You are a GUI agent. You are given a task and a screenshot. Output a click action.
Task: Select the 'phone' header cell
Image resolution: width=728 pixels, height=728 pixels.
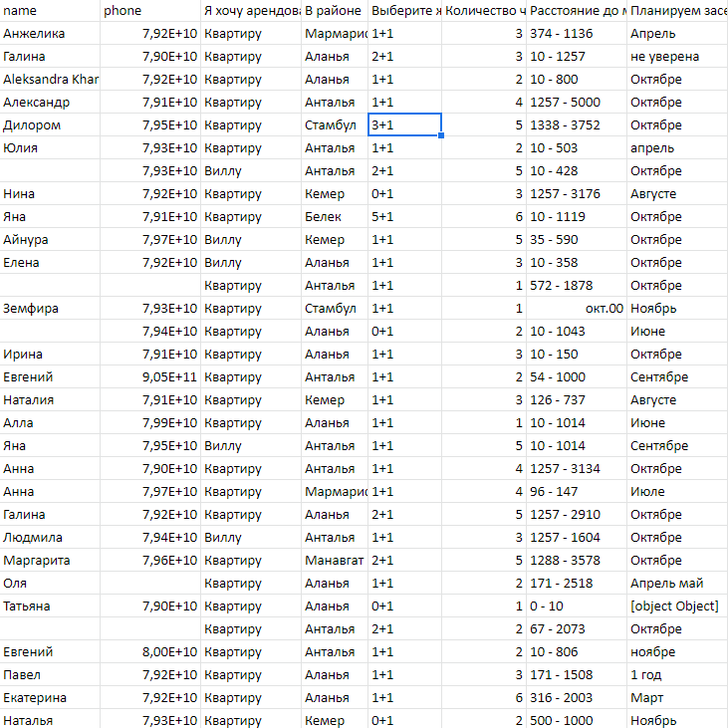(x=149, y=11)
